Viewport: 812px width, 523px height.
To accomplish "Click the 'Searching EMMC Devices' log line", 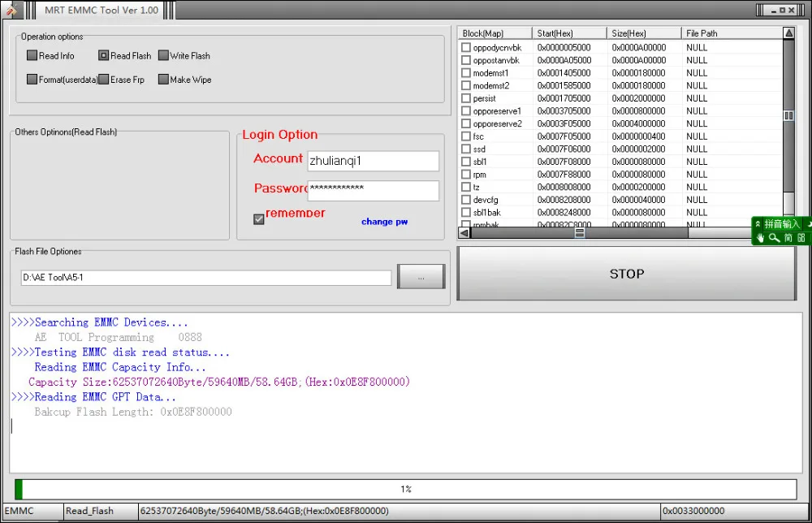I will tap(99, 322).
